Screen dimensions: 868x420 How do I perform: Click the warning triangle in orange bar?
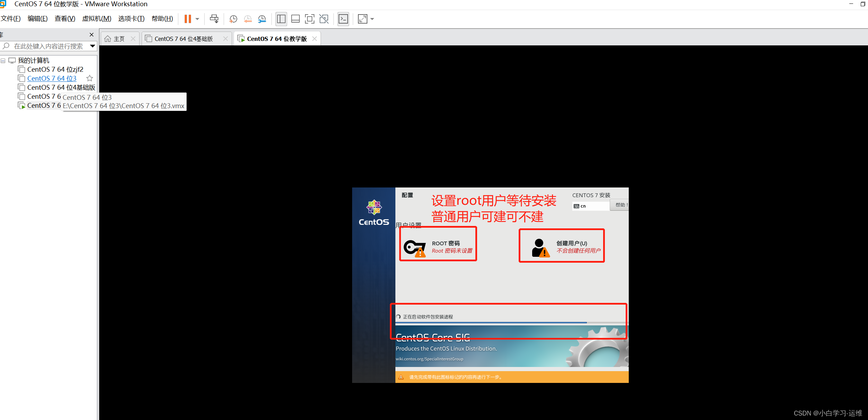tap(401, 377)
